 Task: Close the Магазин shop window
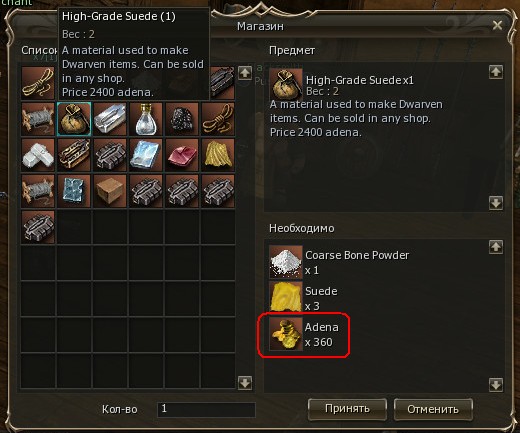tap(497, 25)
